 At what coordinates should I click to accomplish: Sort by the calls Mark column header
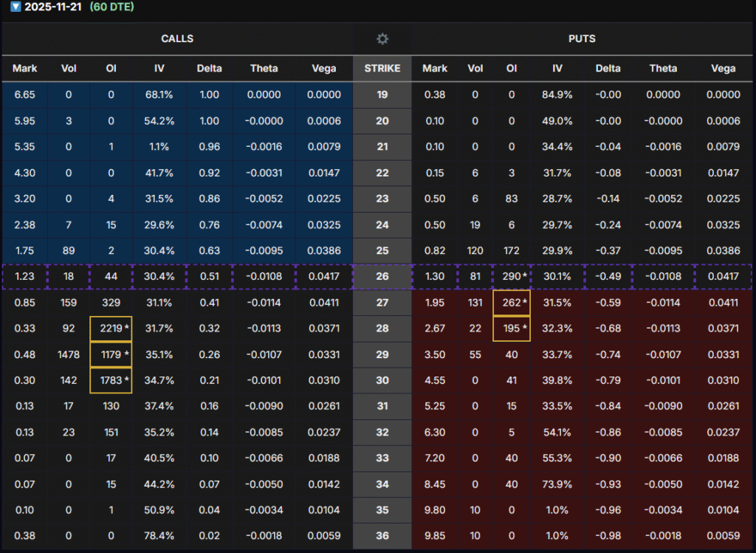pos(24,69)
